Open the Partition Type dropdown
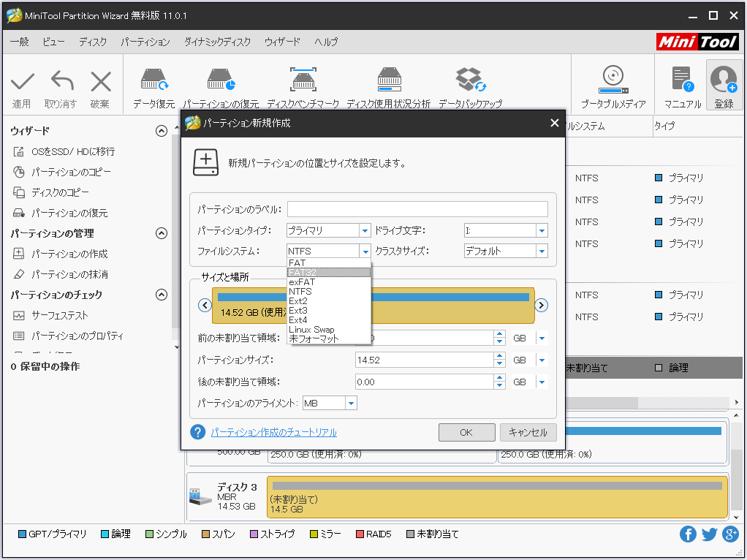 pos(328,231)
